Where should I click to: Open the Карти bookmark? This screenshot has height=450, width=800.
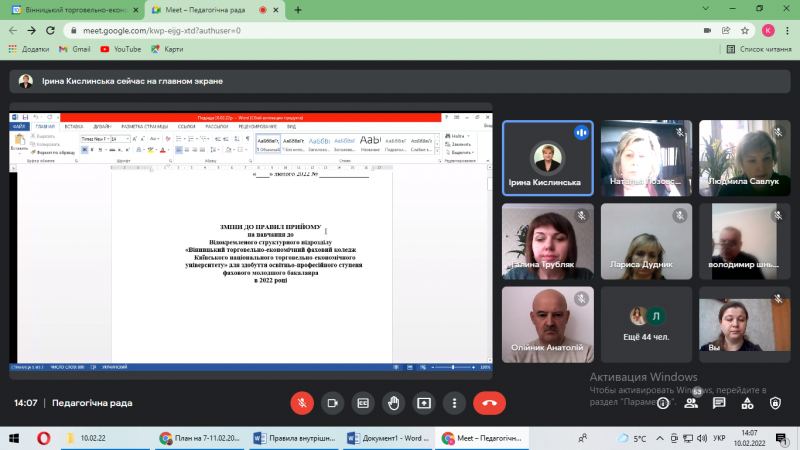[167, 49]
